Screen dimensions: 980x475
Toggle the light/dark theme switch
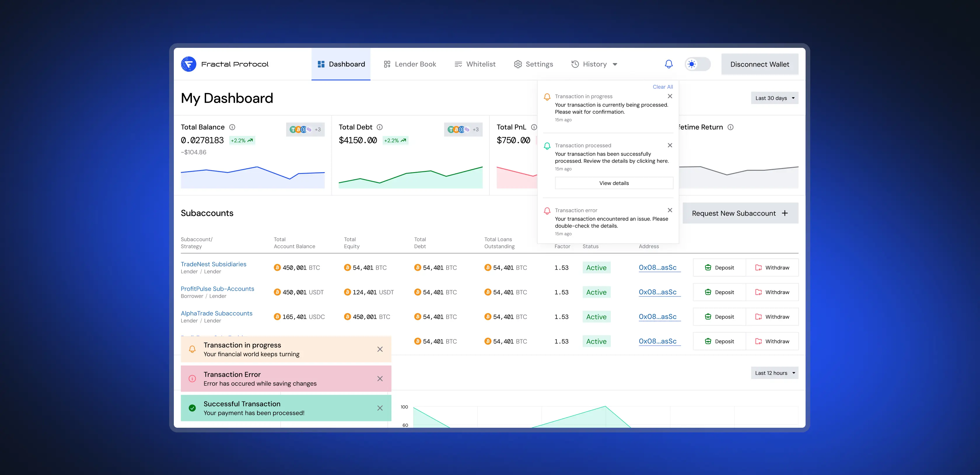(697, 64)
